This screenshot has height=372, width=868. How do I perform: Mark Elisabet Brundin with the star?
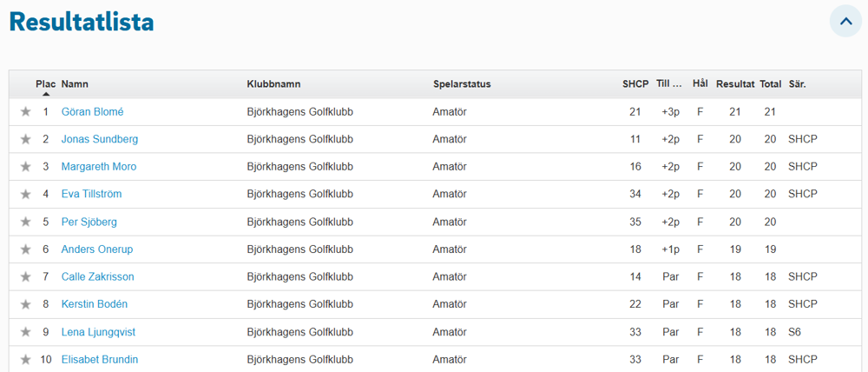coord(26,360)
